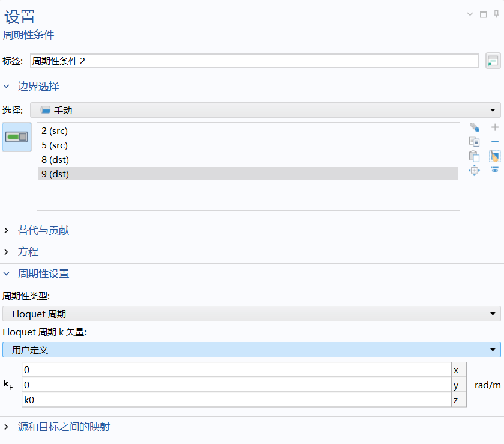Image resolution: width=504 pixels, height=444 pixels.
Task: Click the kF x component field
Action: pos(237,369)
